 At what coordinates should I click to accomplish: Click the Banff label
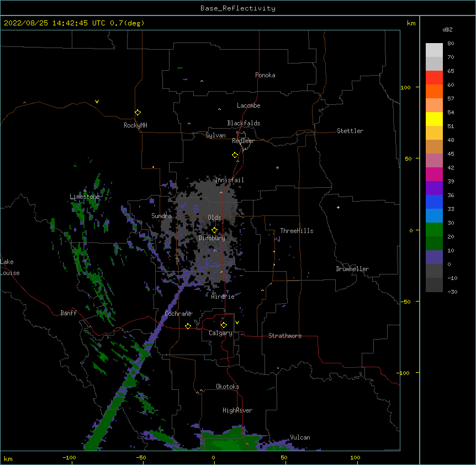pos(68,313)
